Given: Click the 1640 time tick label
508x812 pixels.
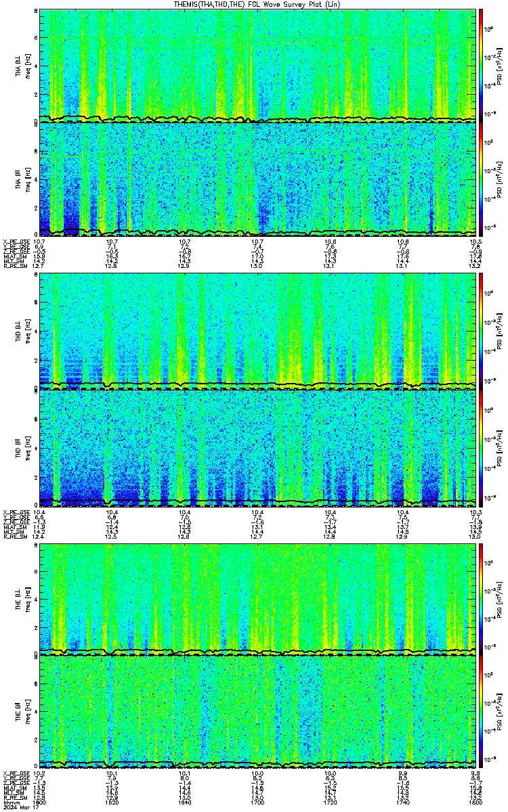Looking at the screenshot, I should (x=185, y=803).
